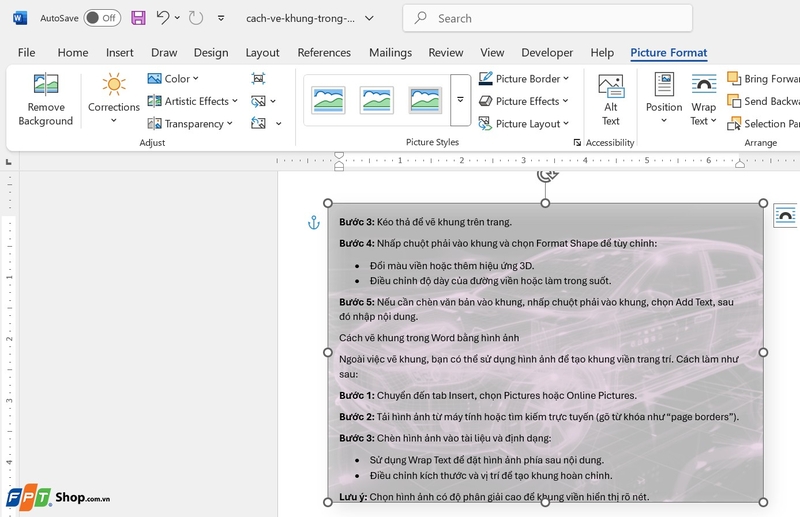The image size is (800, 517).
Task: Expand the Picture Styles gallery
Action: 460,100
